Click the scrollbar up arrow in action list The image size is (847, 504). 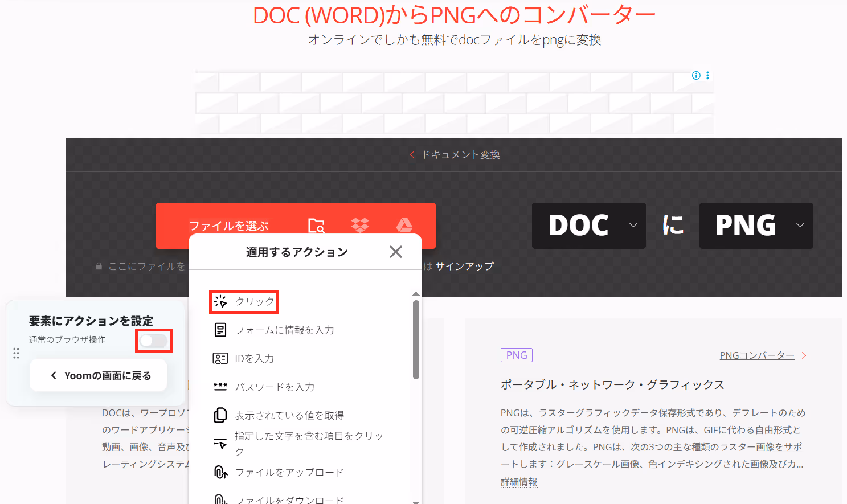416,294
